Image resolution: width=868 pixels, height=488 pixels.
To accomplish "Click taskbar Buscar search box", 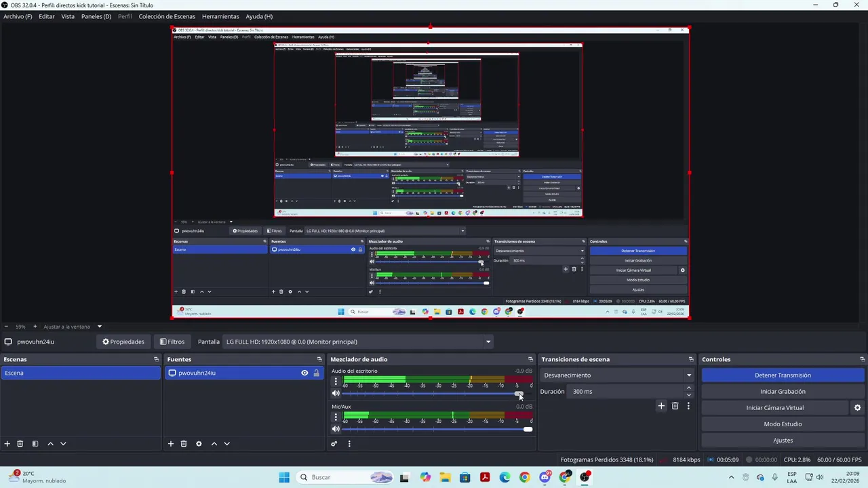I will [343, 477].
